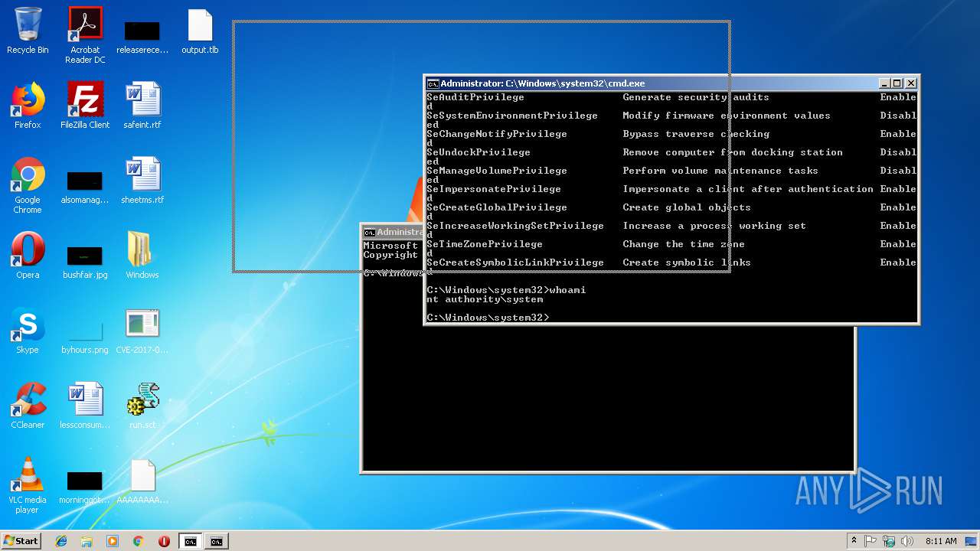Click the Start button

point(21,541)
